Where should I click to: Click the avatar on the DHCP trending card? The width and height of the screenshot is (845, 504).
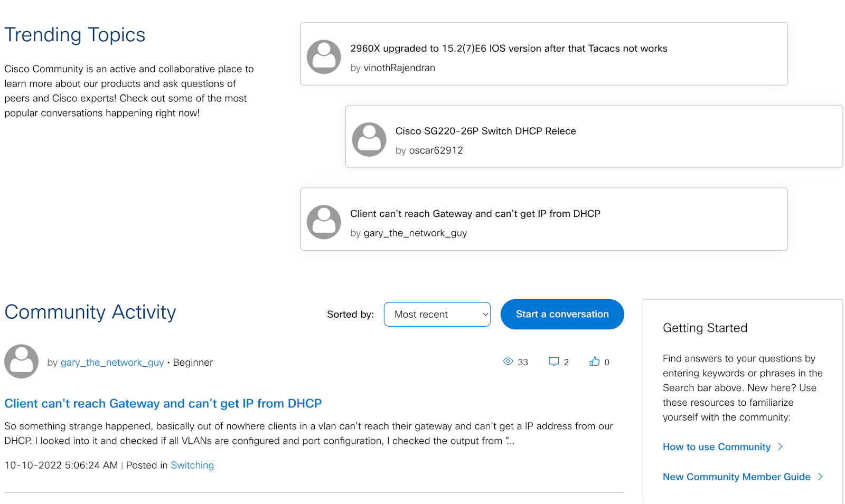(x=324, y=222)
